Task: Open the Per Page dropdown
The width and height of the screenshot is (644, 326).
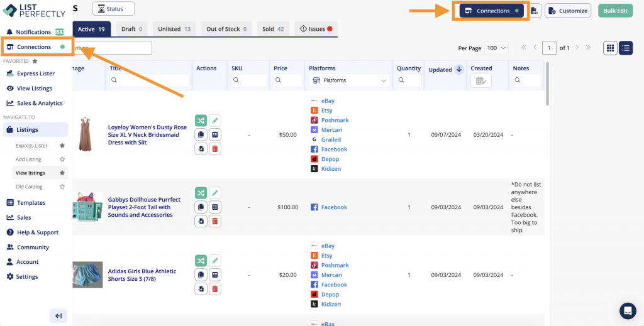Action: (x=497, y=48)
